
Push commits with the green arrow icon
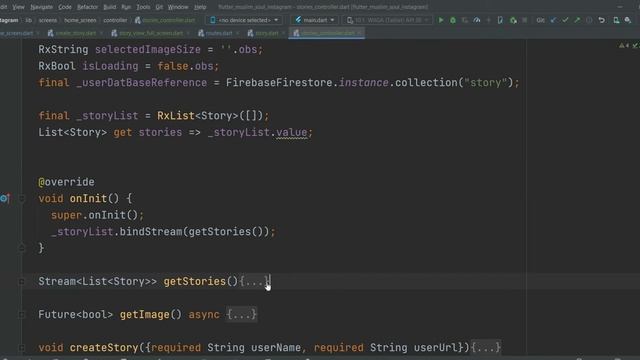[x=577, y=20]
